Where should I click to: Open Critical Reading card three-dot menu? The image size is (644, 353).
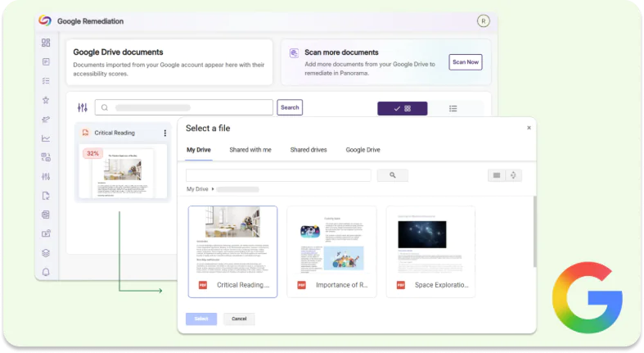(x=164, y=134)
